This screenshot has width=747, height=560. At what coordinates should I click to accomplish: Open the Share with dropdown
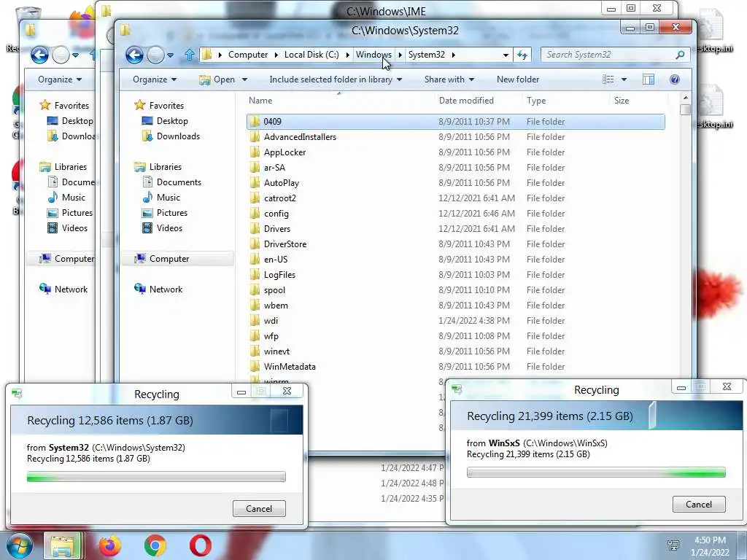tap(449, 79)
